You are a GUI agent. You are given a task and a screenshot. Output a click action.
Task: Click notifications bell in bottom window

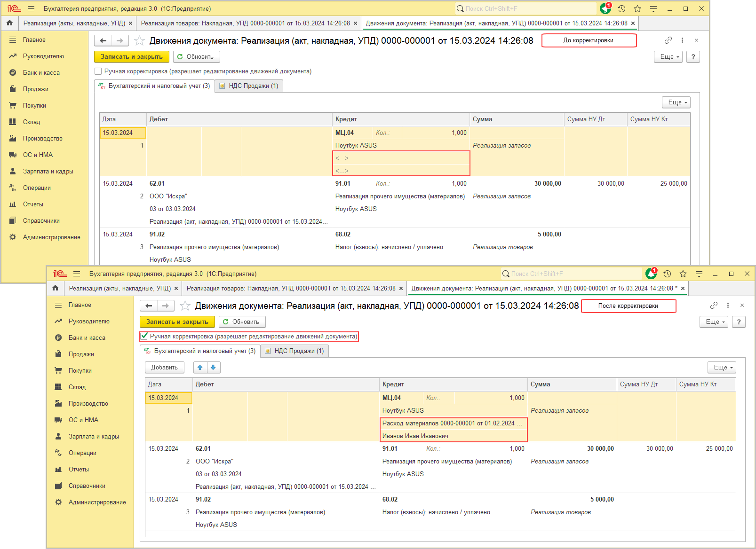pos(651,274)
